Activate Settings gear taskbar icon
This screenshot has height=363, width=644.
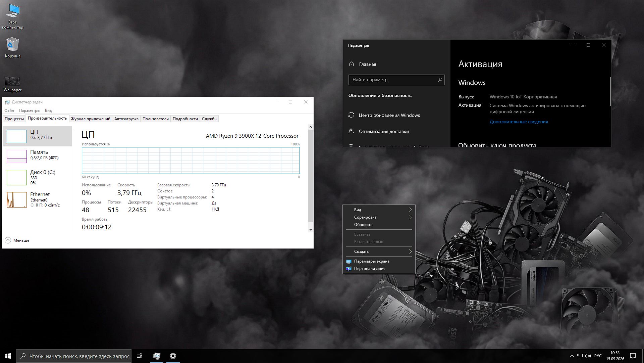tap(173, 356)
